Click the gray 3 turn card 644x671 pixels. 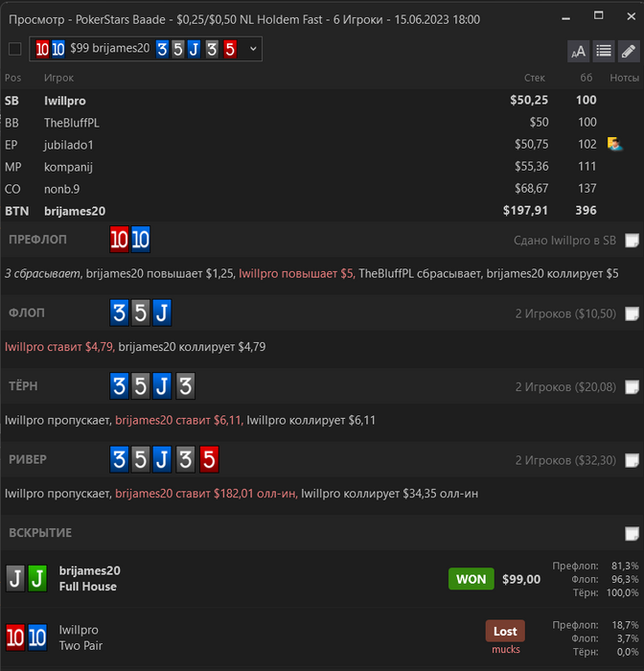[185, 386]
